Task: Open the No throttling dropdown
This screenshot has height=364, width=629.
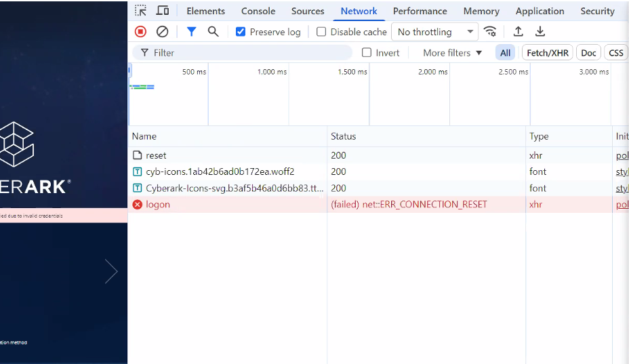Action: (x=434, y=32)
